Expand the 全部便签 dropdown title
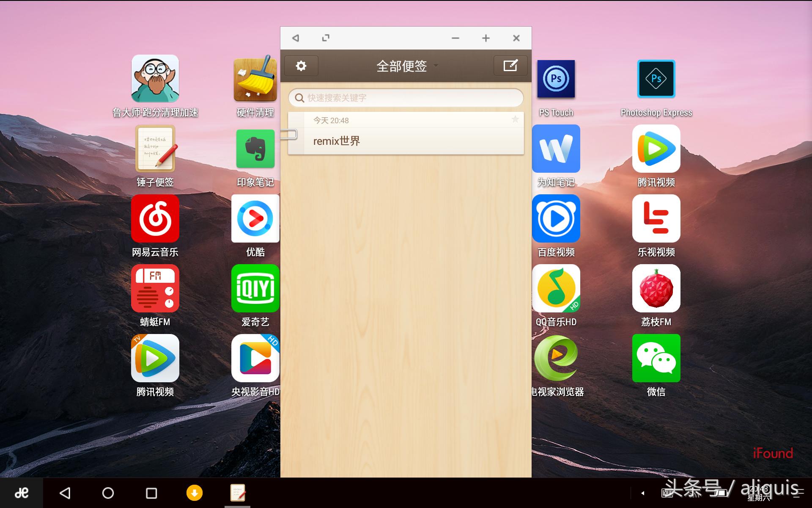Viewport: 812px width, 508px height. [x=406, y=66]
